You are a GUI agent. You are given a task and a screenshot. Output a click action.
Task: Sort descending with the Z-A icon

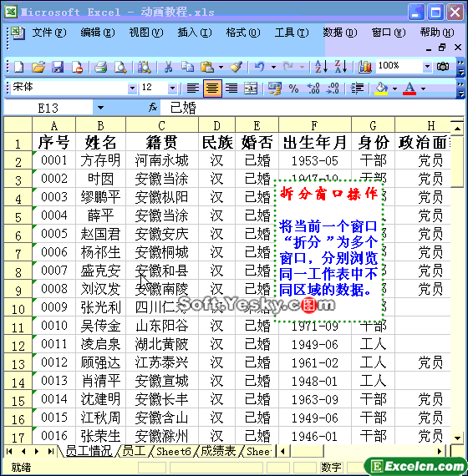pyautogui.click(x=340, y=67)
